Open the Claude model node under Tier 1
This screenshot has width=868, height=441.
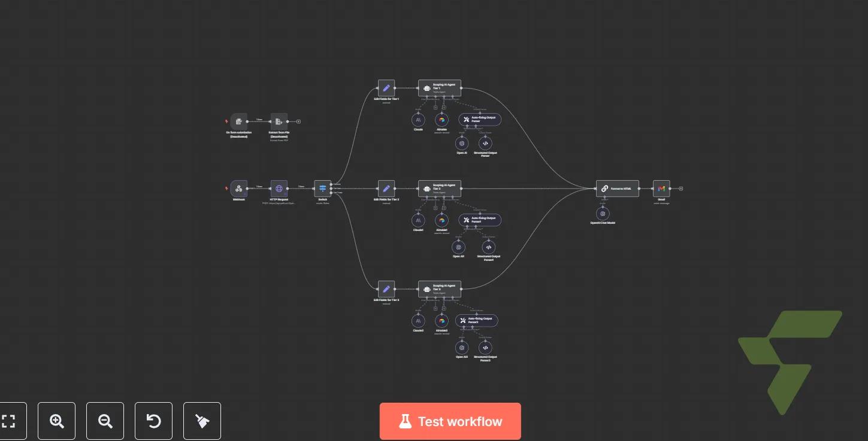coord(418,120)
